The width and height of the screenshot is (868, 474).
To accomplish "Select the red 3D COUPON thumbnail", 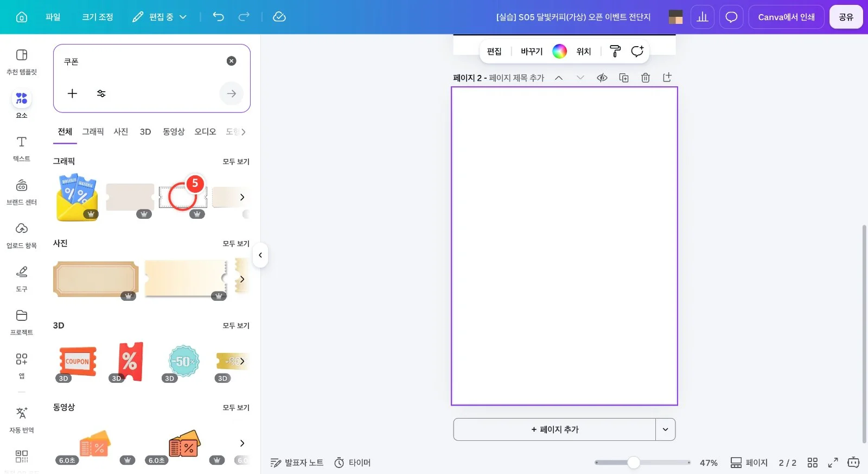I will click(x=78, y=362).
